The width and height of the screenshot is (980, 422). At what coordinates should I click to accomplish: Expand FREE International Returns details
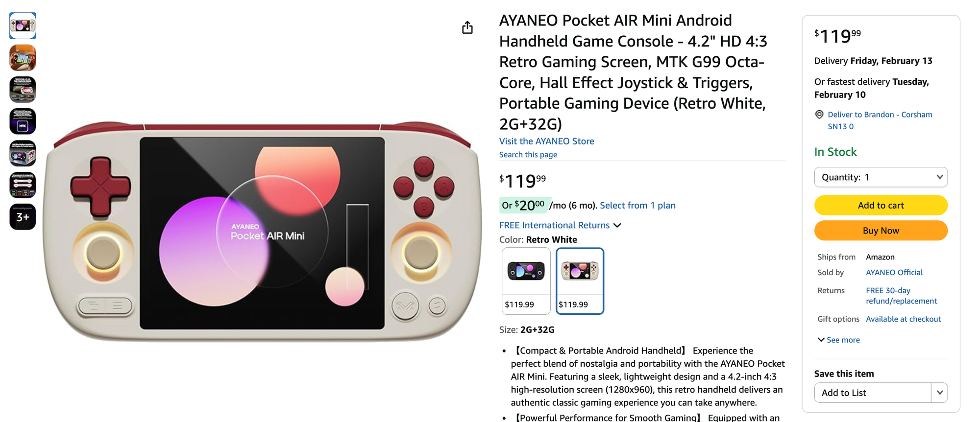click(x=560, y=225)
